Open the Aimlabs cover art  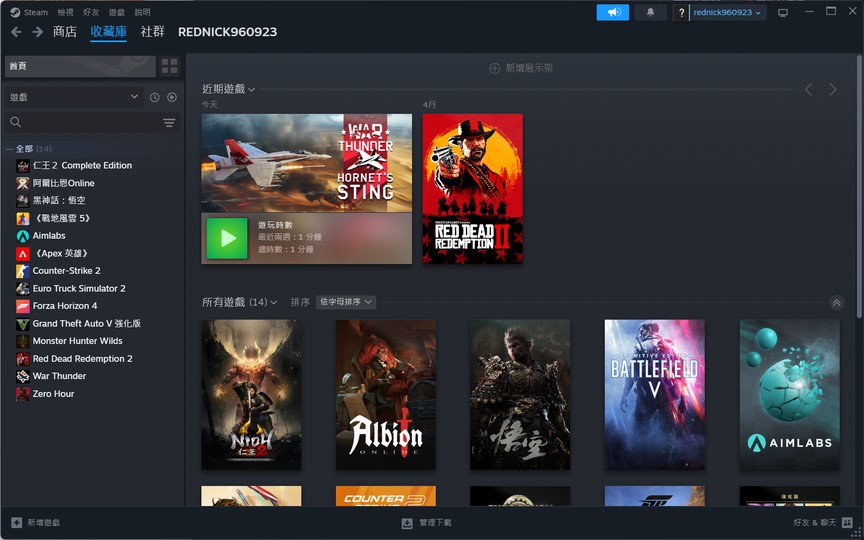(x=790, y=395)
